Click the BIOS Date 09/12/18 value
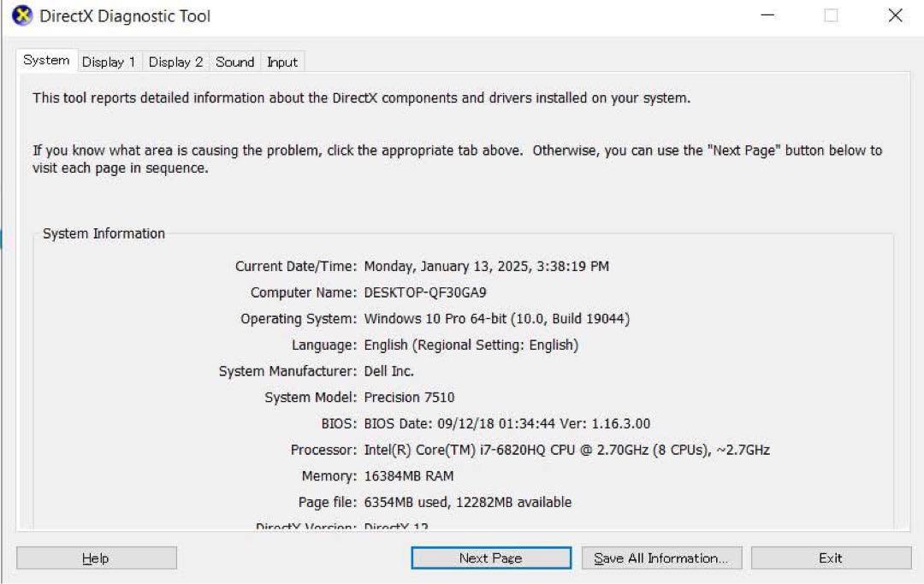 pos(507,424)
